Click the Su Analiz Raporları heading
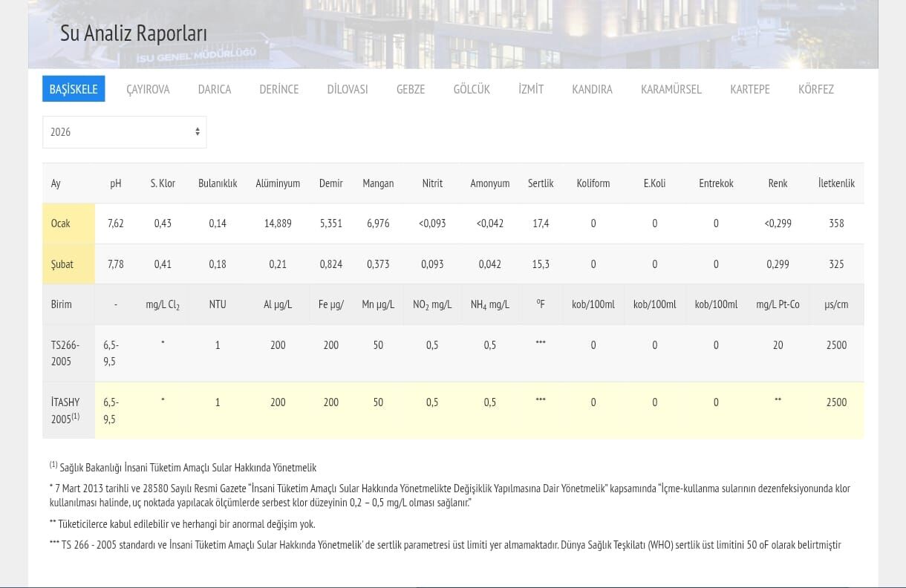This screenshot has width=906, height=588. tap(134, 33)
